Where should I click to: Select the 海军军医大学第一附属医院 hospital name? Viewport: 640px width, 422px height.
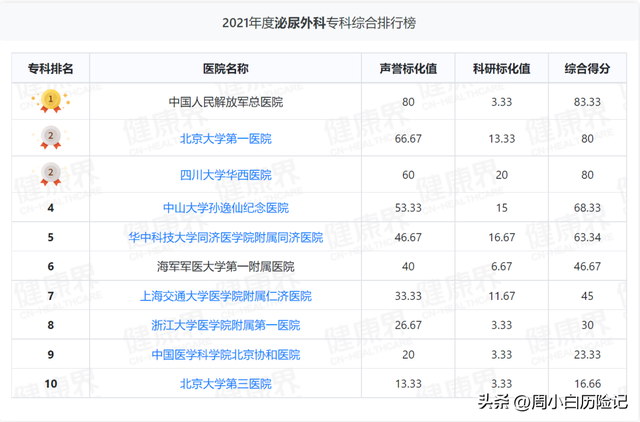pyautogui.click(x=226, y=267)
